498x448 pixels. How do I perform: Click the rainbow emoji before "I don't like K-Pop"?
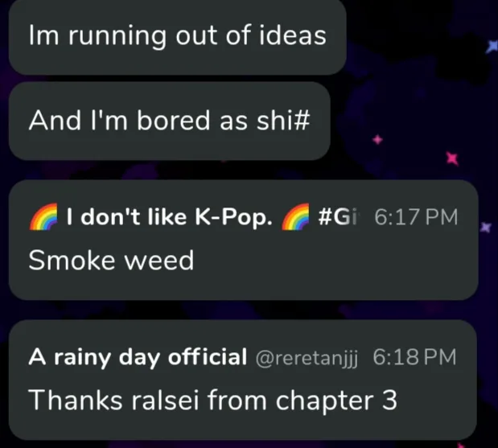click(43, 217)
